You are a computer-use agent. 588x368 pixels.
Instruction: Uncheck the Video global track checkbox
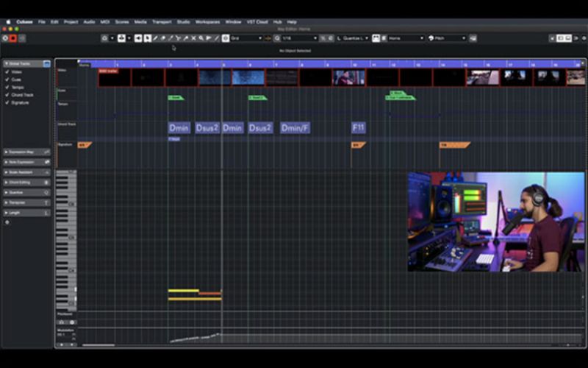pos(7,72)
